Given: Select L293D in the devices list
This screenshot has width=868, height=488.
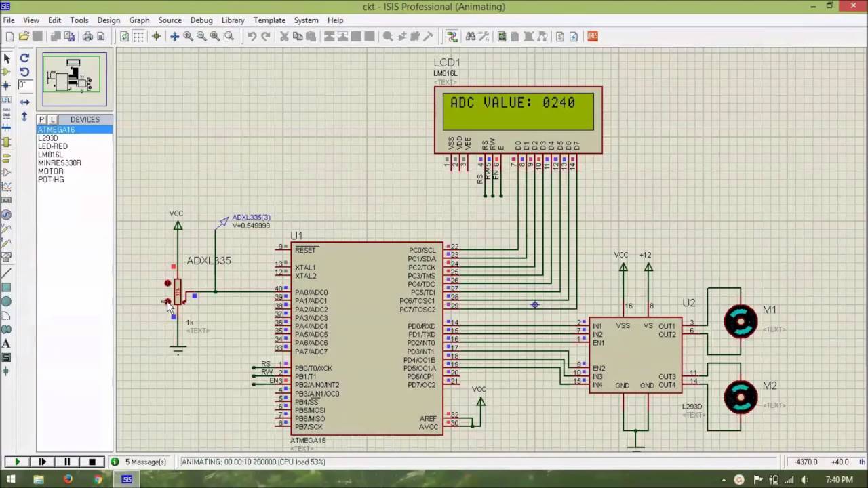Looking at the screenshot, I should [48, 138].
